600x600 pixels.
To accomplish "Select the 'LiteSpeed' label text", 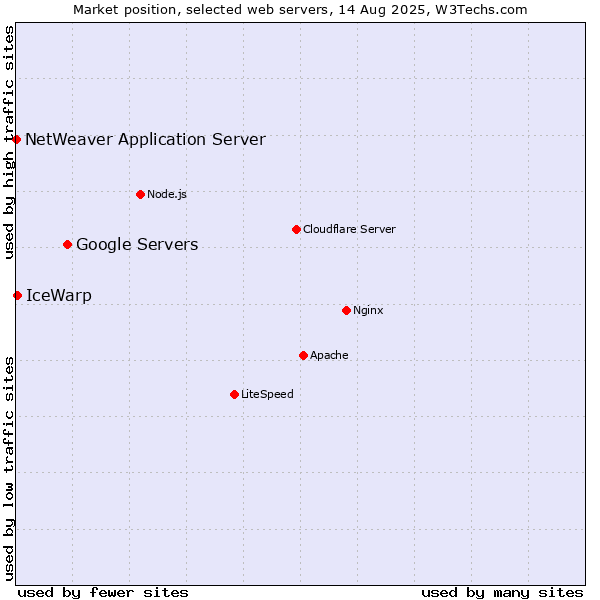I will (267, 394).
